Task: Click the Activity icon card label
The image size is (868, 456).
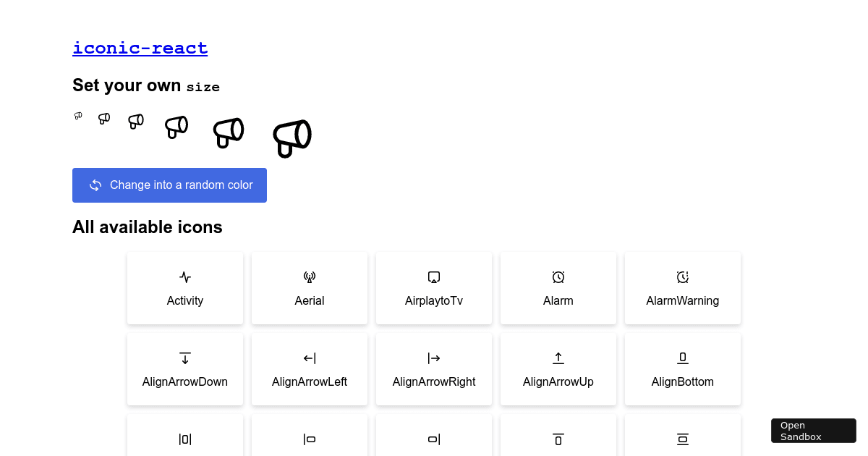Action: tap(185, 300)
